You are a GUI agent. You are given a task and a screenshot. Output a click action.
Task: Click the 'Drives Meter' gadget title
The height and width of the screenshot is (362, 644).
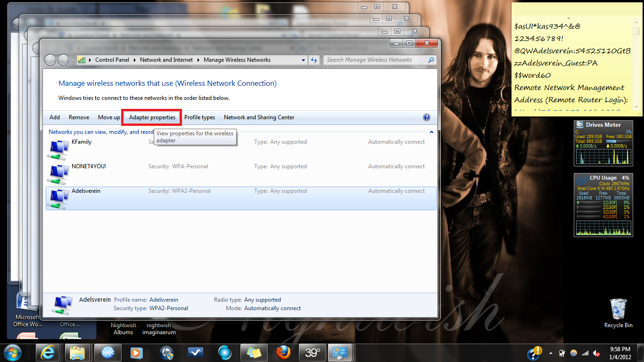click(603, 125)
